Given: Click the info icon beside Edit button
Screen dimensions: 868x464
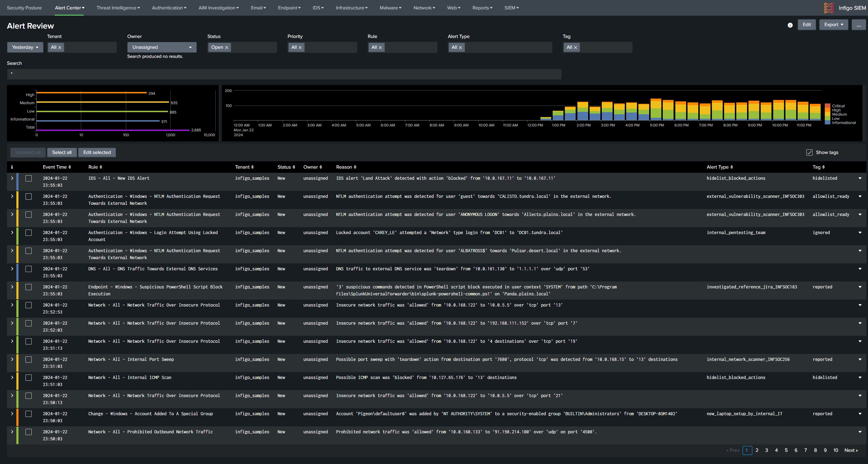Looking at the screenshot, I should (x=790, y=25).
